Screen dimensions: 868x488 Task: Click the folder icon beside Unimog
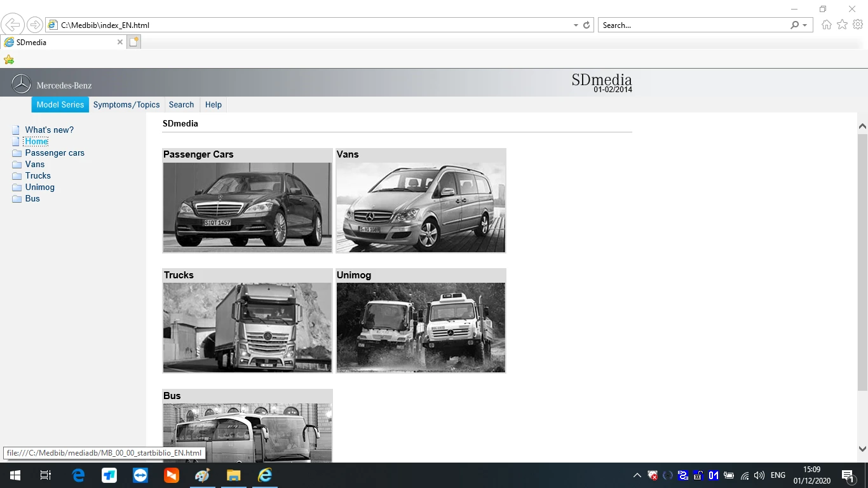(17, 187)
